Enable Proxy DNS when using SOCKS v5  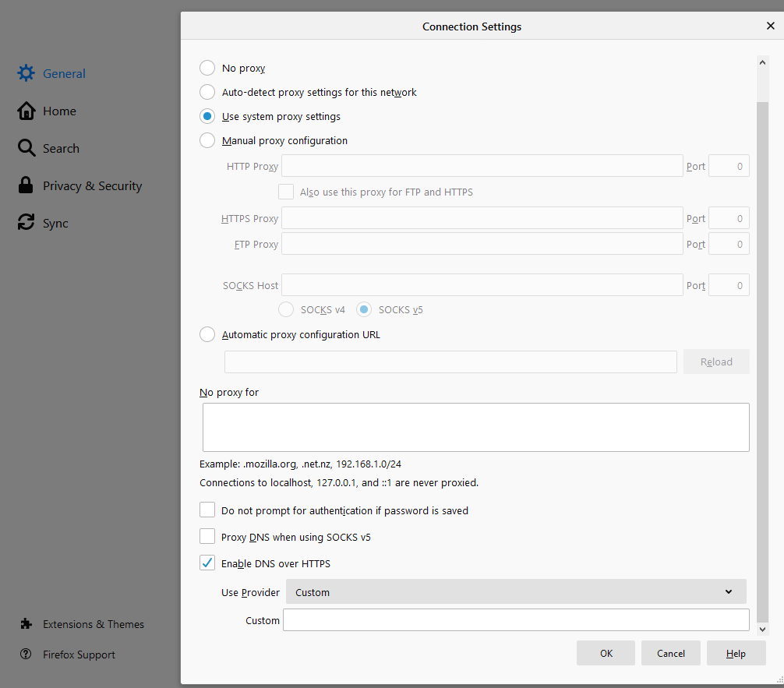(x=207, y=536)
